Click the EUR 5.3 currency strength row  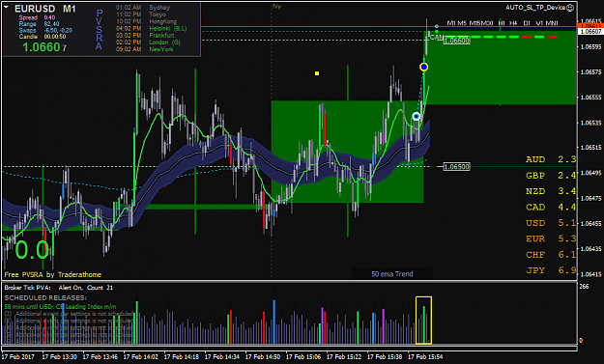point(551,238)
